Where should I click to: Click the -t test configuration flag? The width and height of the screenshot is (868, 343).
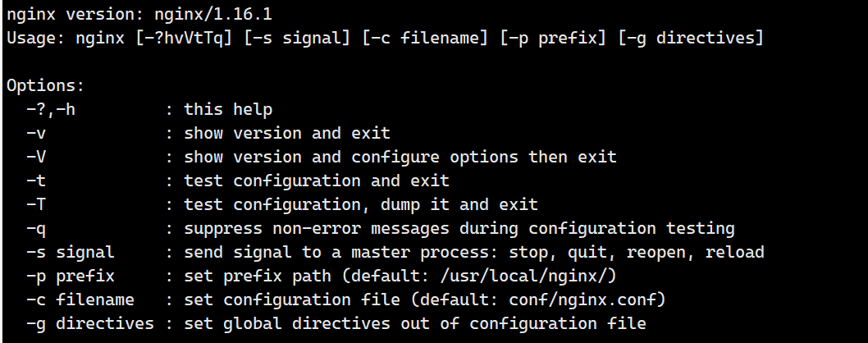(35, 181)
